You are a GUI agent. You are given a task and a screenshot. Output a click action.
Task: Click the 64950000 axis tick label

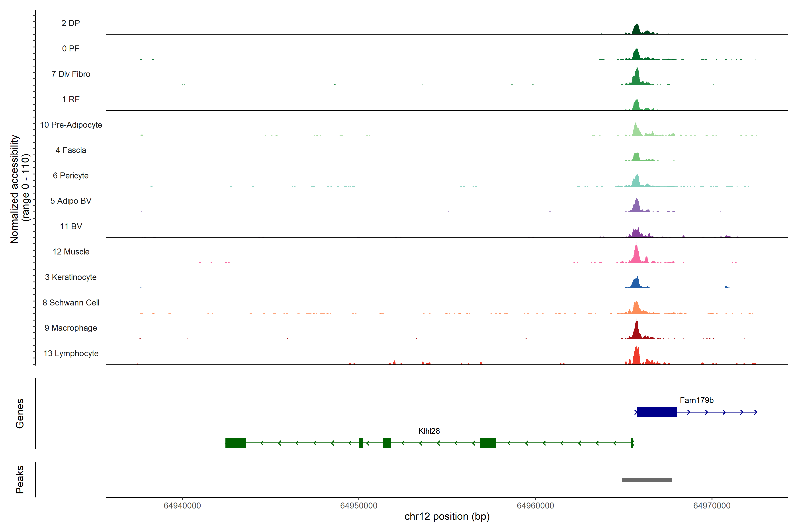point(359,506)
